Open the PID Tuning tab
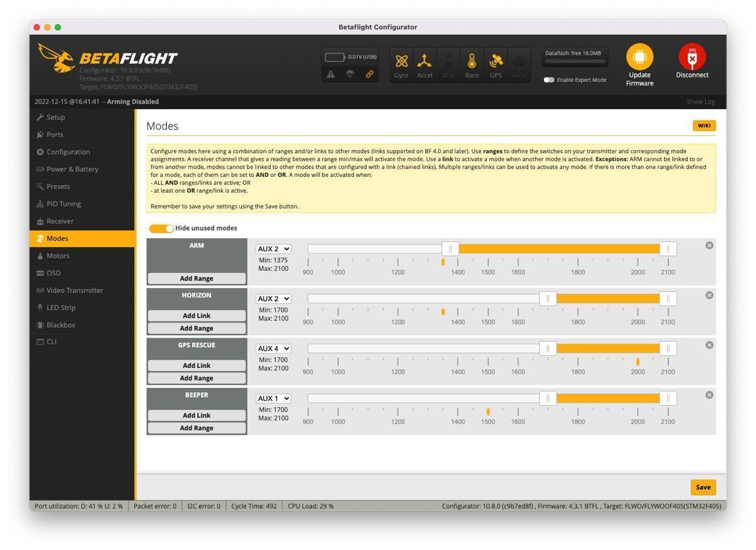This screenshot has height=550, width=756. 82,203
